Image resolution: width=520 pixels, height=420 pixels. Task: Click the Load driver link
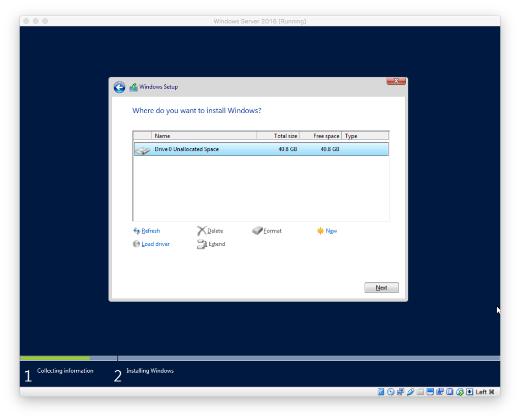(155, 244)
